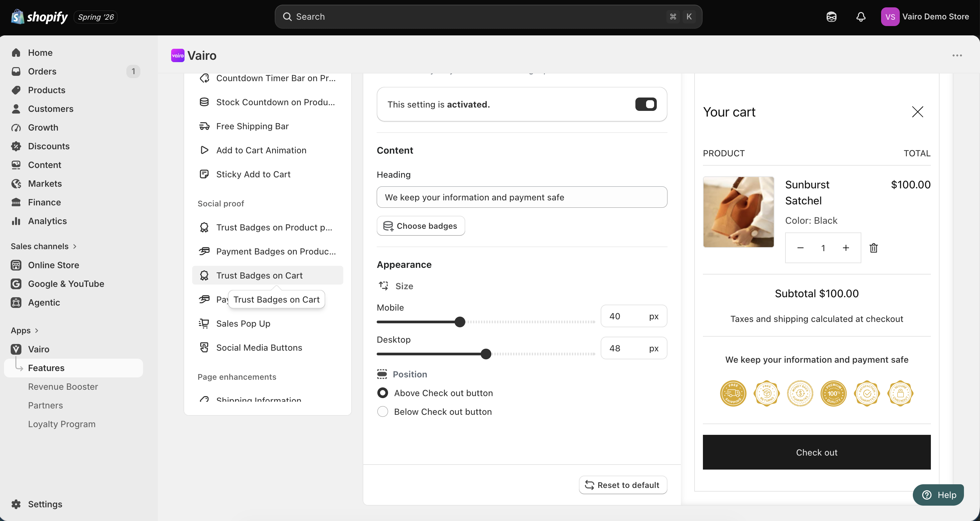Click the Orders count badge showing 1

point(133,71)
